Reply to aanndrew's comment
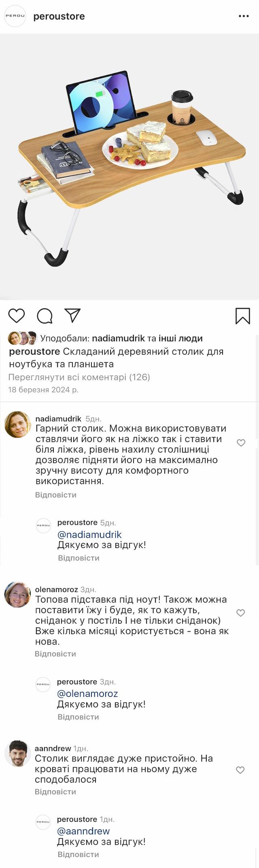The height and width of the screenshot is (868, 259). [55, 792]
